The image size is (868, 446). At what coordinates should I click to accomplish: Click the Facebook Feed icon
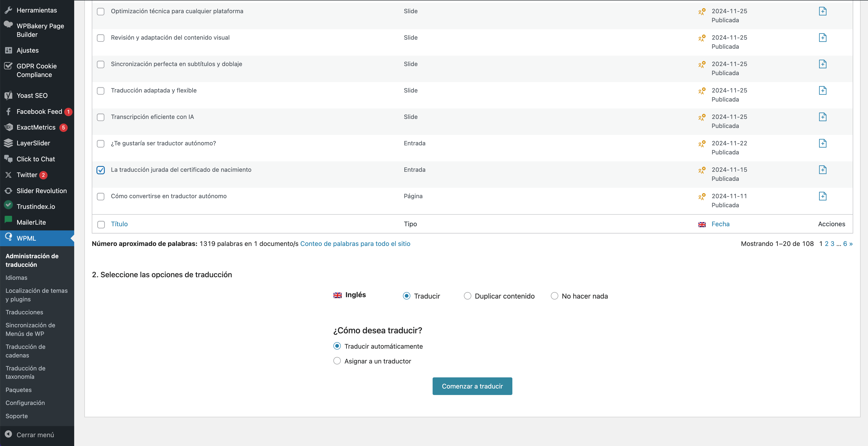click(x=8, y=111)
